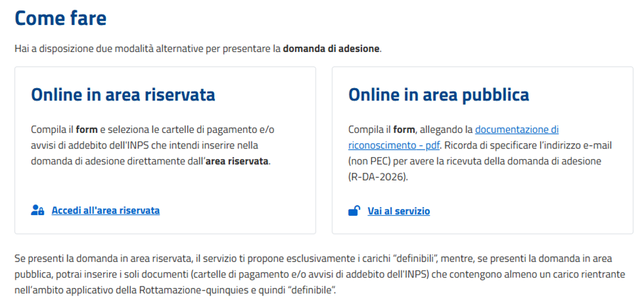Open the Accedi all'area riservata link
The image size is (644, 300).
pyautogui.click(x=105, y=210)
